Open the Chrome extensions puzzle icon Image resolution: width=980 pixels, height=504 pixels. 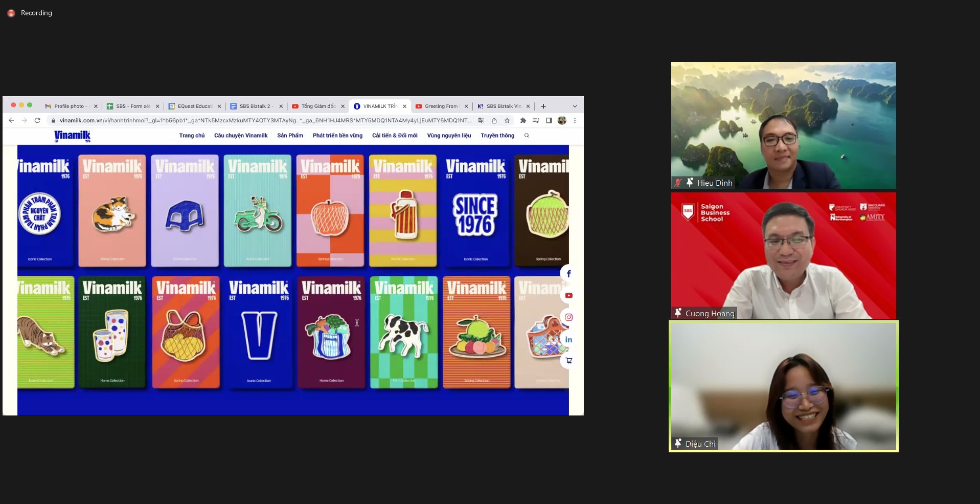[x=523, y=121]
